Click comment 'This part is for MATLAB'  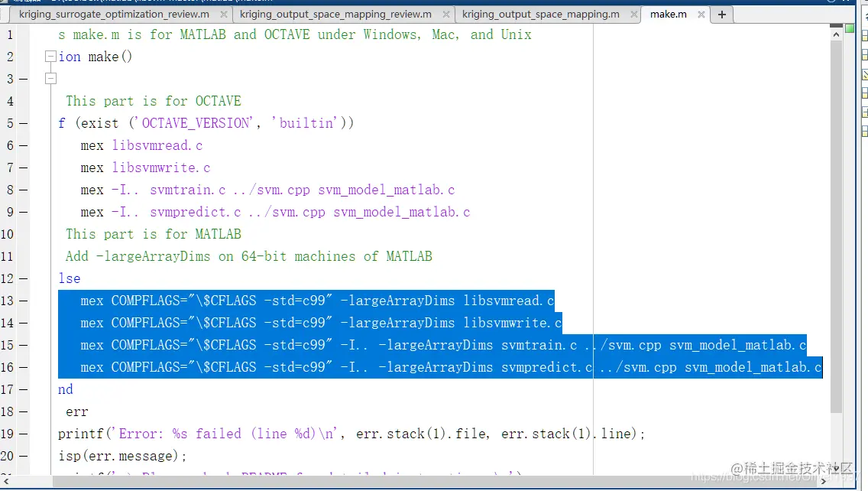(154, 235)
